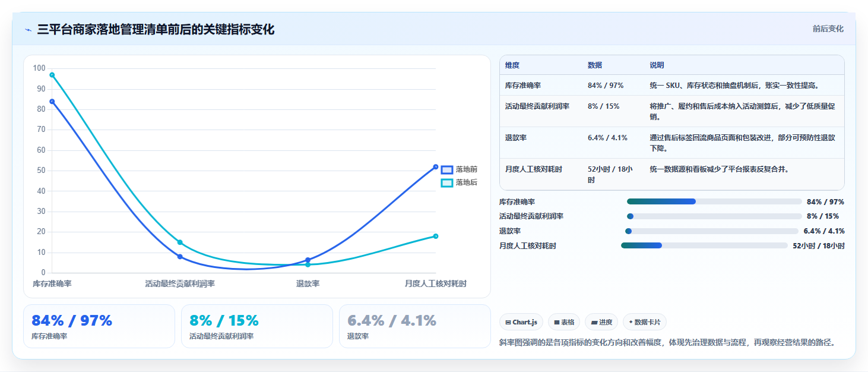Click the 维度 column header

click(x=512, y=65)
